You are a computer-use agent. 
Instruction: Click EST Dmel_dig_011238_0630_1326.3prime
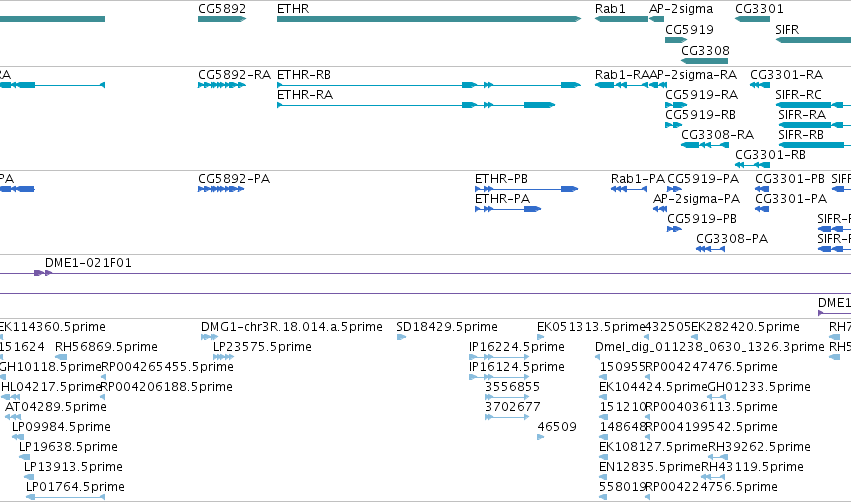[709, 346]
